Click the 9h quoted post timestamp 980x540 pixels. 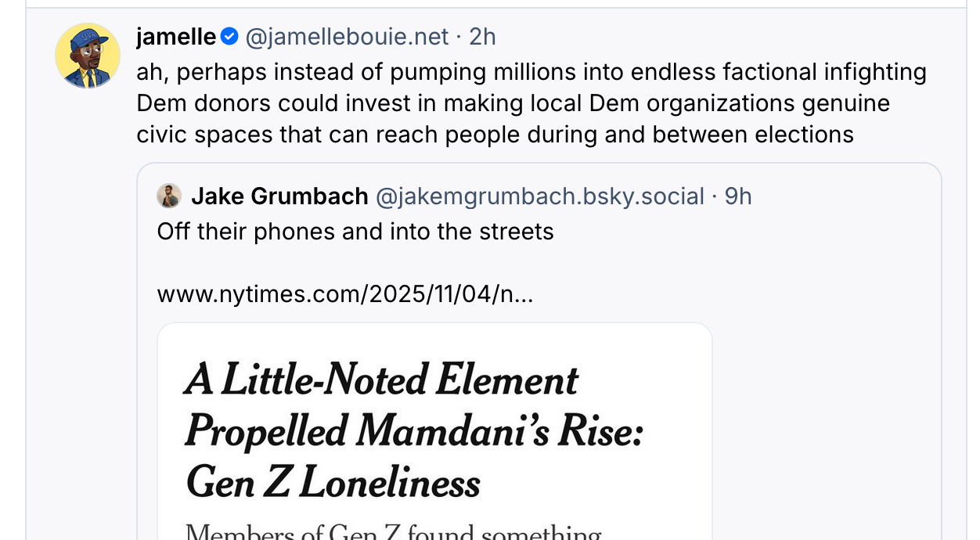tap(738, 196)
